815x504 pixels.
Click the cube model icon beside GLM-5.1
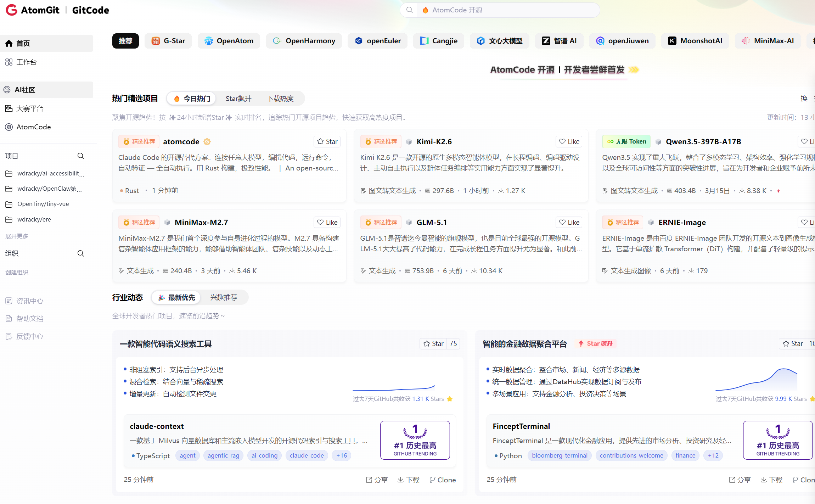pyautogui.click(x=409, y=222)
